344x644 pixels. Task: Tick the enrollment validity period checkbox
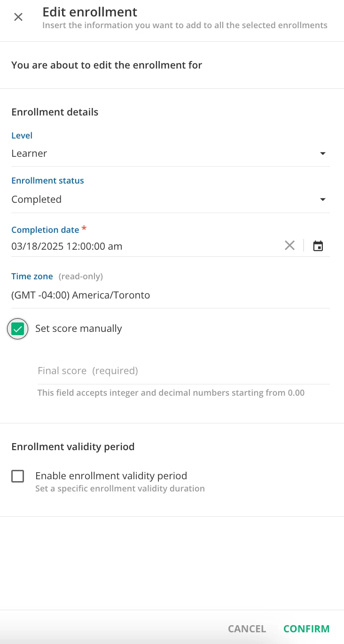pyautogui.click(x=17, y=476)
